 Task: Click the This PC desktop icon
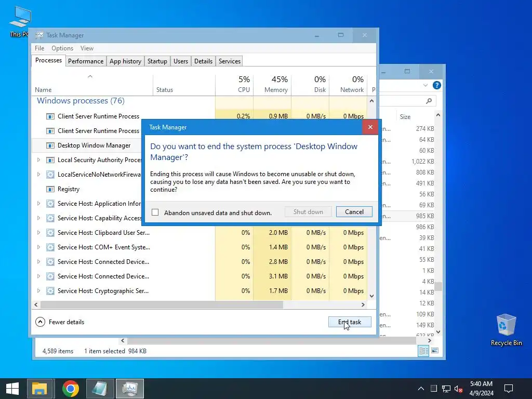[x=19, y=21]
